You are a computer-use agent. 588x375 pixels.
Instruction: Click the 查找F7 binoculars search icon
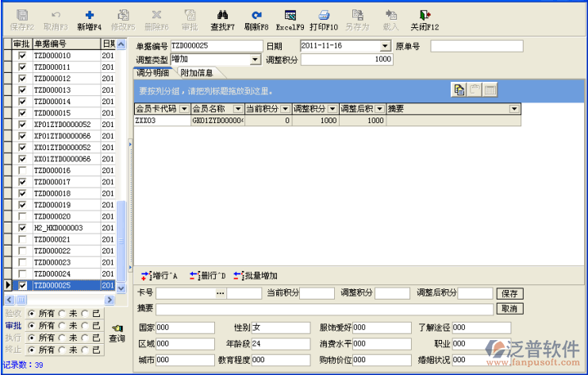(223, 15)
